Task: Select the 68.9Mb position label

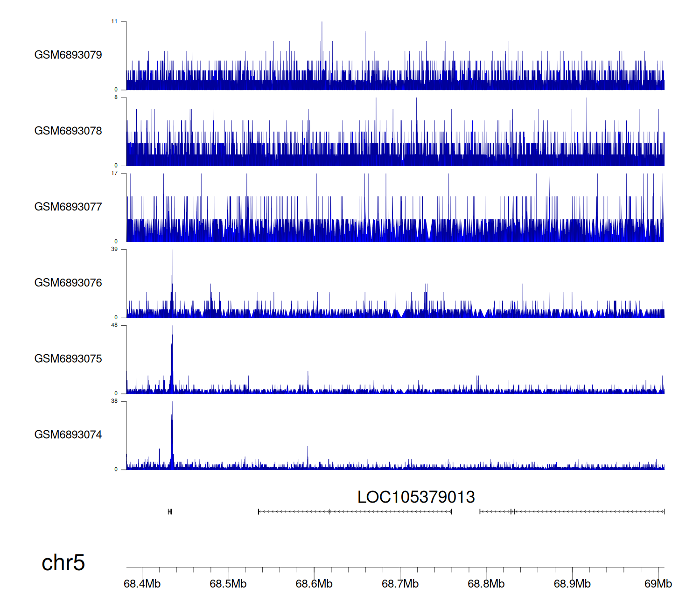Action: pyautogui.click(x=572, y=584)
